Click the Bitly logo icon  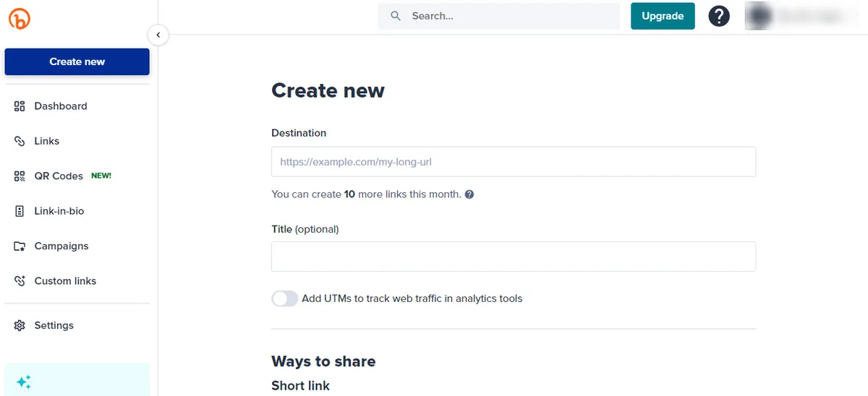pyautogui.click(x=20, y=20)
